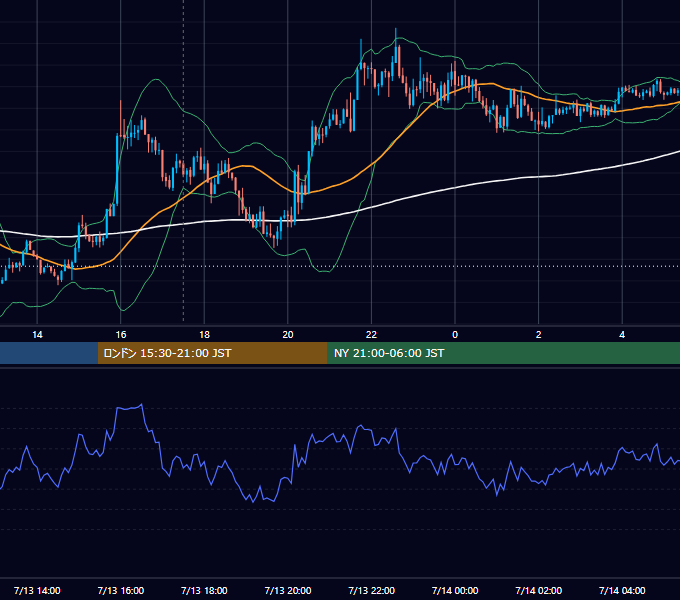680x600 pixels.
Task: Click the "7/13 20:00" date label
Action: pos(288,590)
